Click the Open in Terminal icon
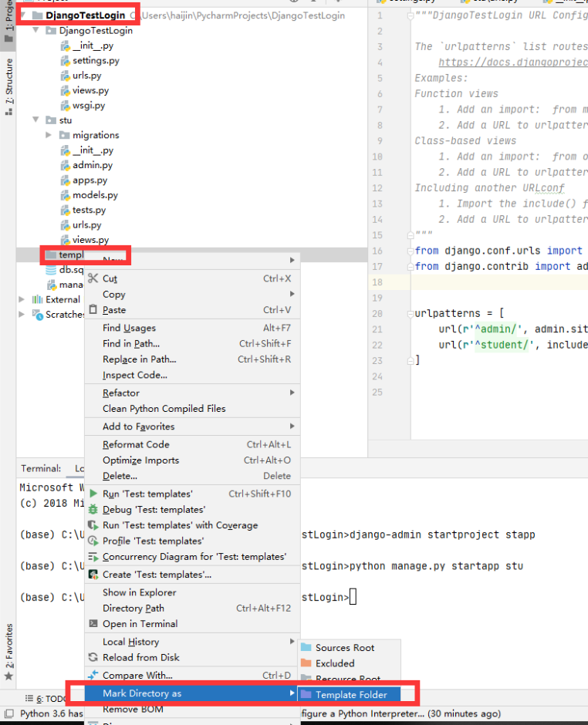588x725 pixels. click(93, 623)
